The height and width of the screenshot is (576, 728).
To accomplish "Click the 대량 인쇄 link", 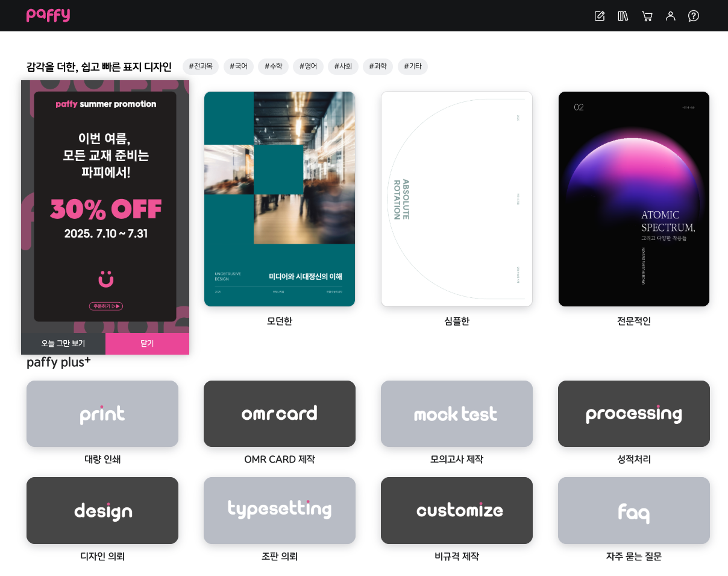I will (x=102, y=460).
